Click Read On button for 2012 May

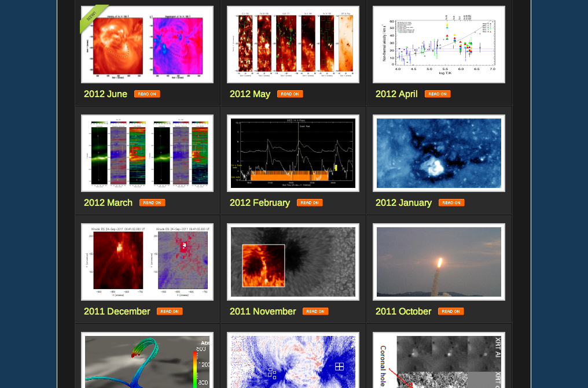[x=290, y=94]
